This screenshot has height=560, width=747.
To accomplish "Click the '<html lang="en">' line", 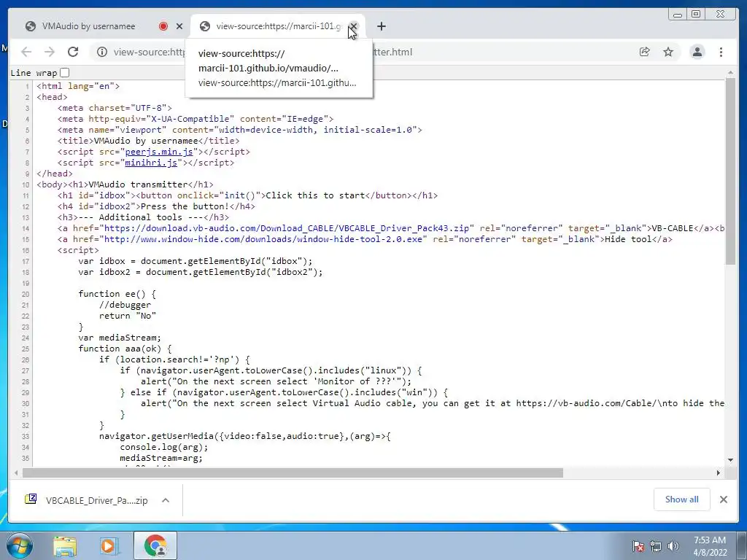I will click(78, 86).
